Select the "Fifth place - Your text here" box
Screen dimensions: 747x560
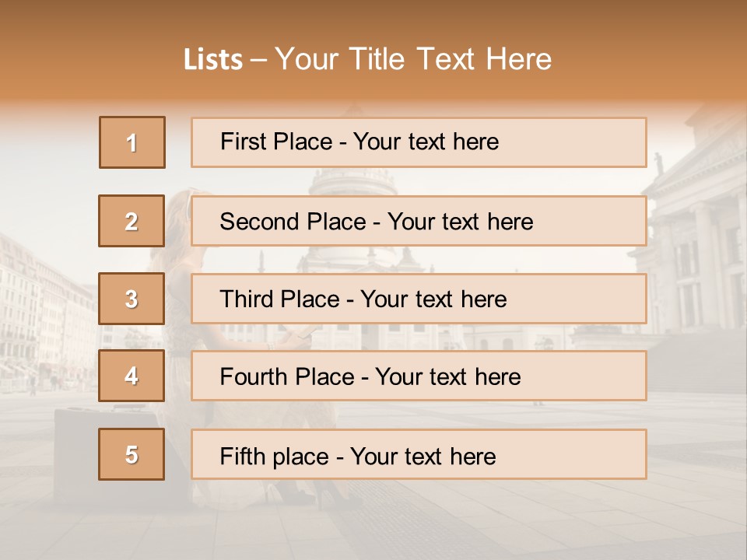point(419,454)
